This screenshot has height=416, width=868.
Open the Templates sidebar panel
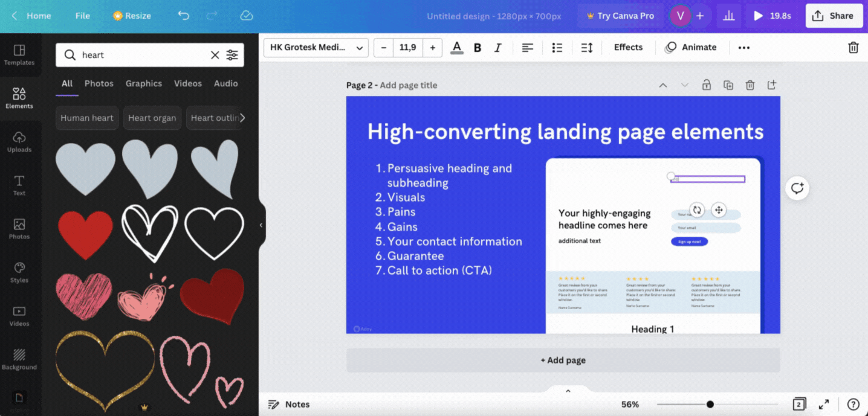coord(19,55)
